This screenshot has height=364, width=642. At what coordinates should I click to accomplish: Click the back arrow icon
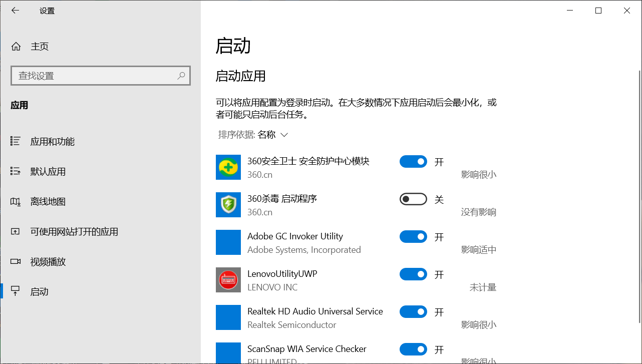pyautogui.click(x=16, y=11)
